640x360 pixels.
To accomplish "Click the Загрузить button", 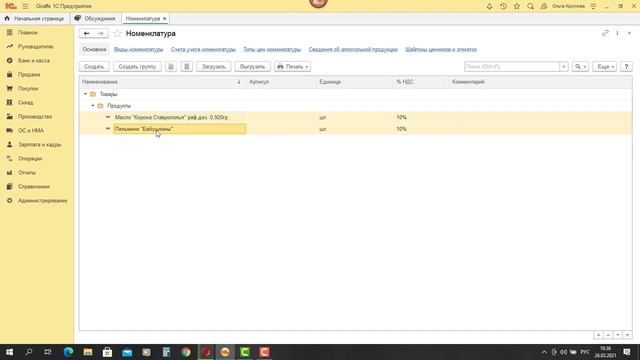I will click(x=213, y=67).
